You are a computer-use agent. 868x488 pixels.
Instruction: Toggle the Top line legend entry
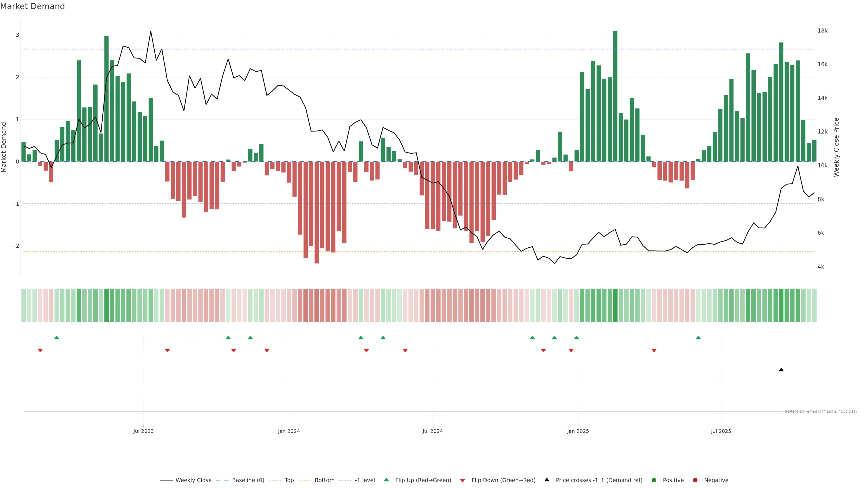point(289,480)
